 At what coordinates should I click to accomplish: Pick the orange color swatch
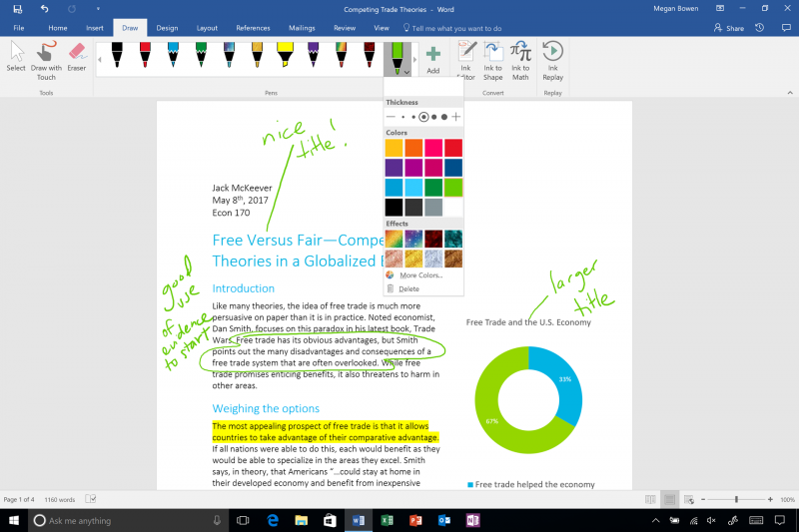(413, 148)
